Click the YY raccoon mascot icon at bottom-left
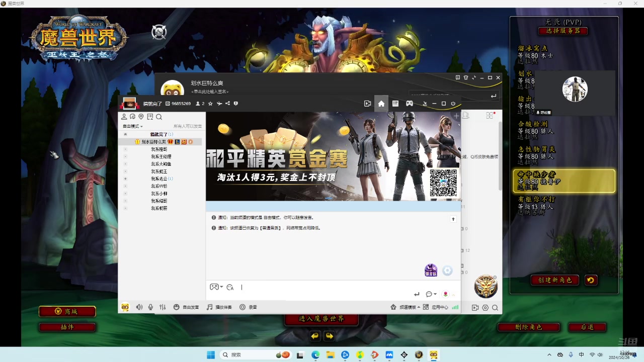Image resolution: width=644 pixels, height=362 pixels. click(x=125, y=307)
